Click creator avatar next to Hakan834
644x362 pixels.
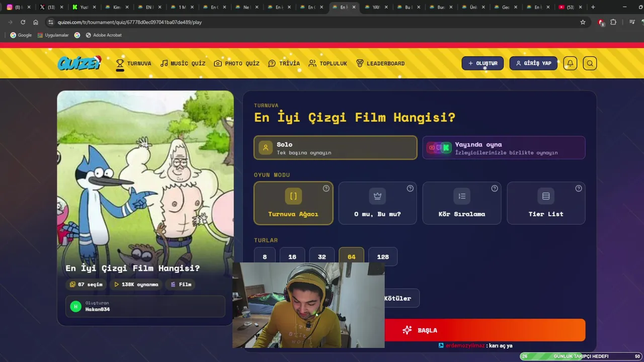pyautogui.click(x=76, y=306)
